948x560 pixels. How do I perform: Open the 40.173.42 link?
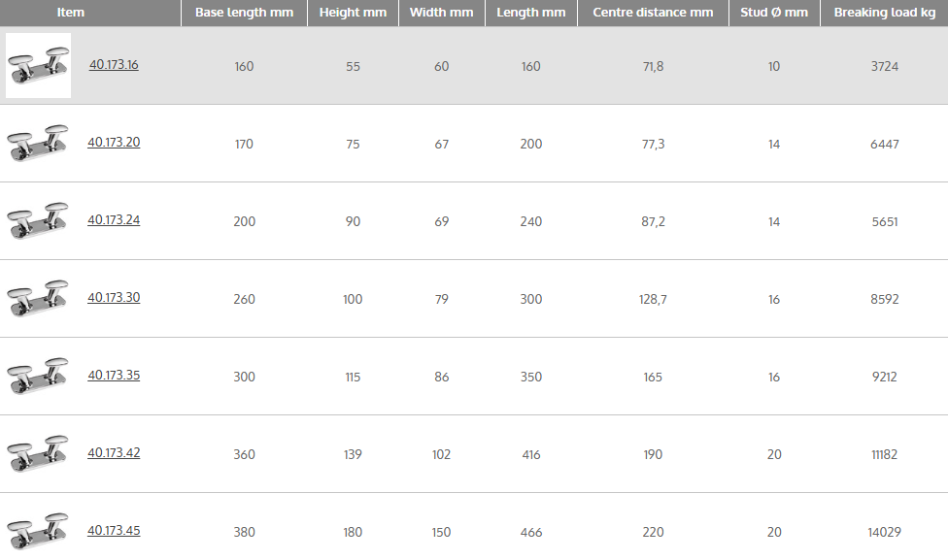[x=114, y=453]
